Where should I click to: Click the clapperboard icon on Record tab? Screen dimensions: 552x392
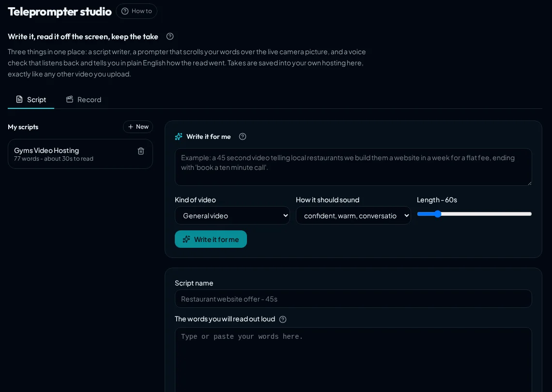(x=70, y=100)
